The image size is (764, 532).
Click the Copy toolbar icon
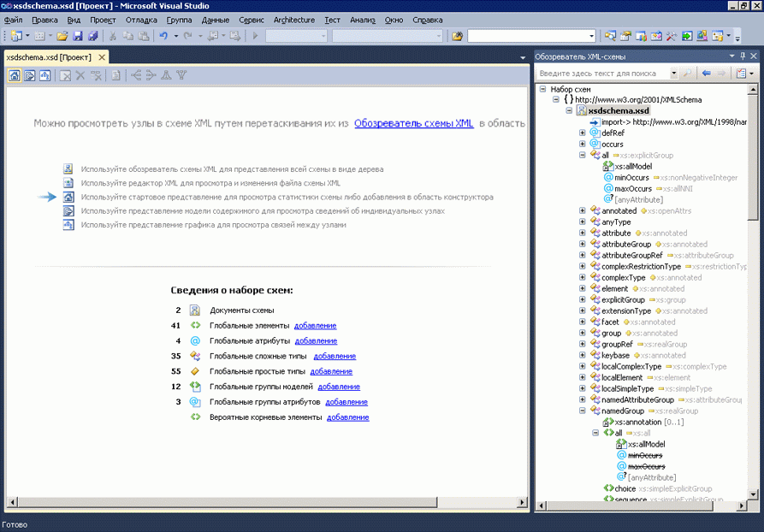tap(128, 36)
